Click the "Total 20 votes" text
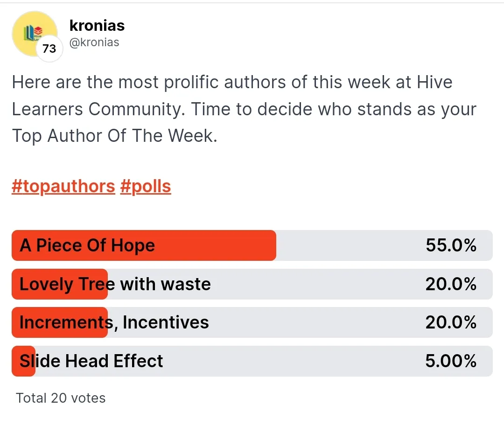504x426 pixels. [x=61, y=398]
